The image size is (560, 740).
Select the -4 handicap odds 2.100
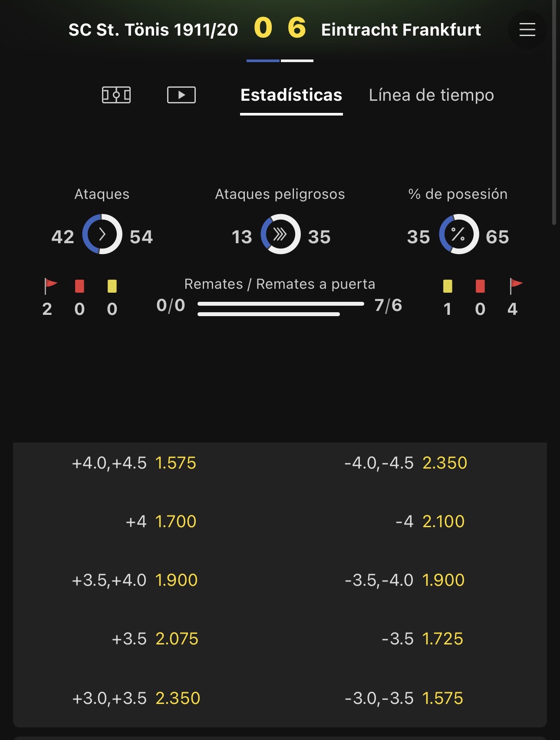coord(430,521)
